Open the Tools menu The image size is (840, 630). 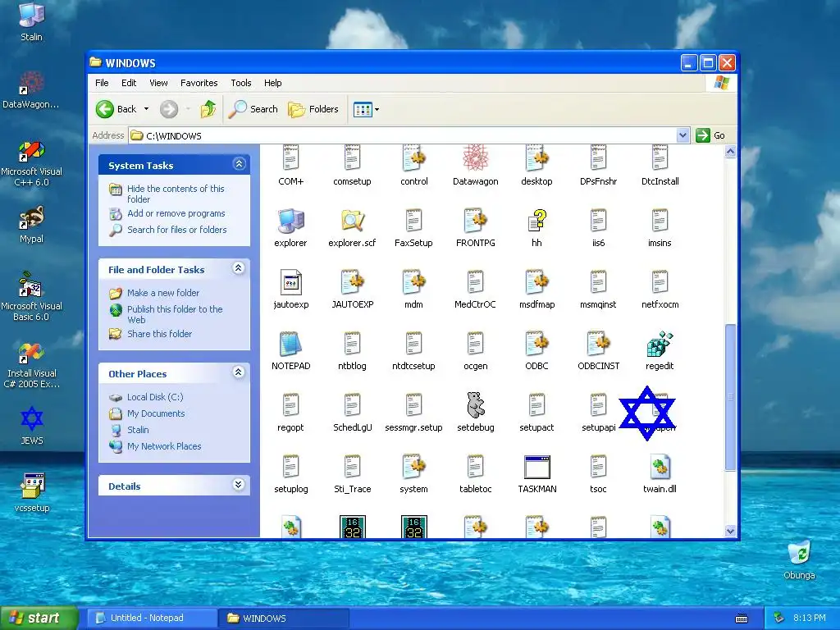tap(241, 83)
